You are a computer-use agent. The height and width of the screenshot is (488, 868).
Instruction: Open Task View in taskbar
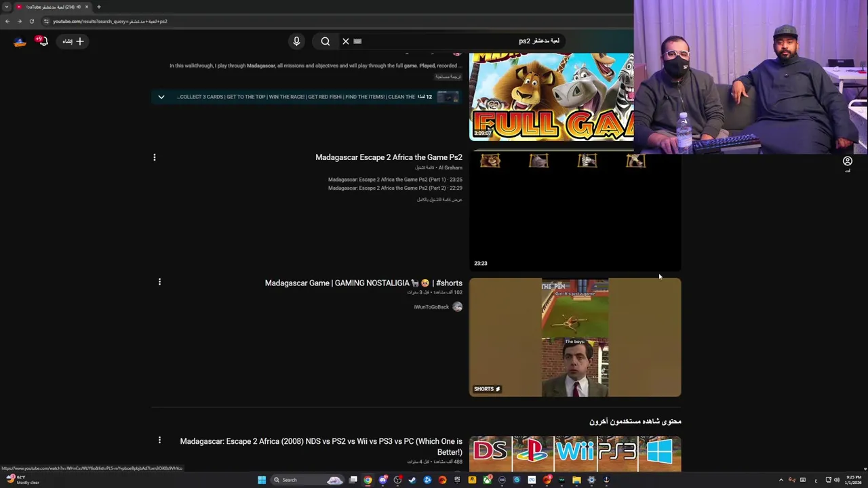353,480
